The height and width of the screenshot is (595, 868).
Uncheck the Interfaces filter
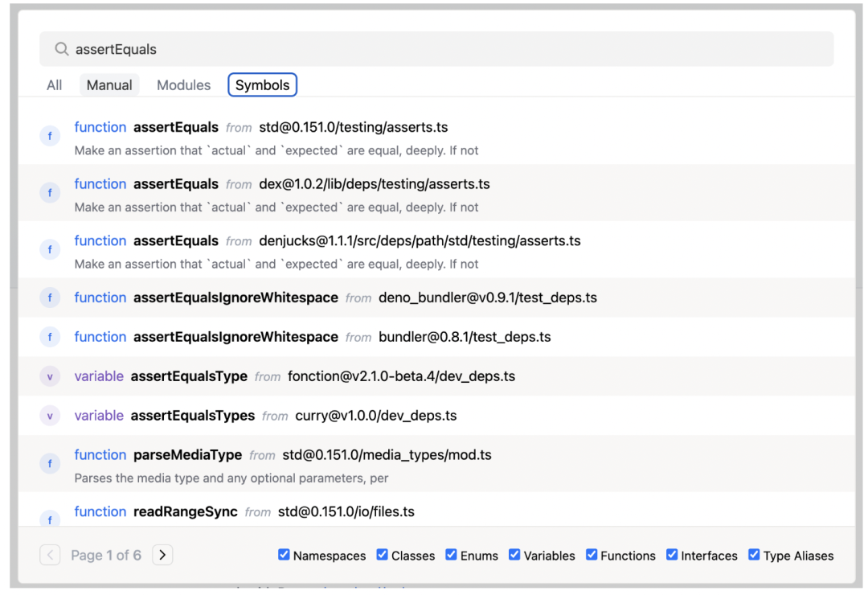click(x=672, y=555)
